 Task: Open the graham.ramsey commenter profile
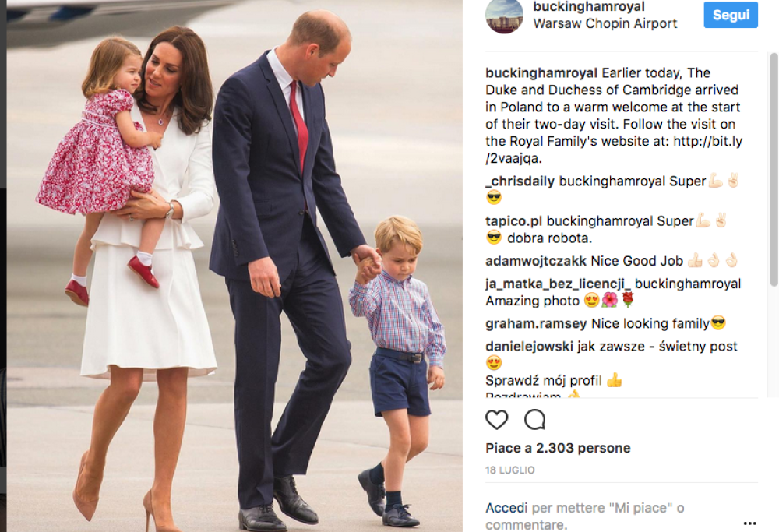point(536,324)
